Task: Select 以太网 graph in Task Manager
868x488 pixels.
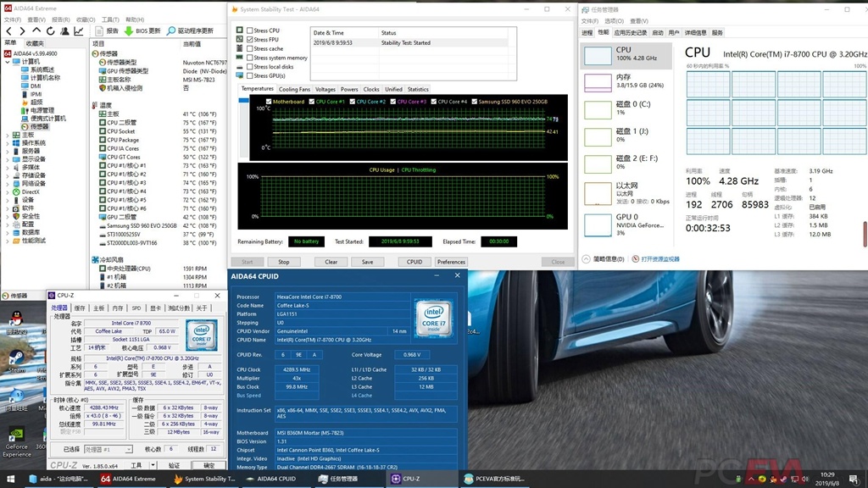Action: (x=626, y=194)
